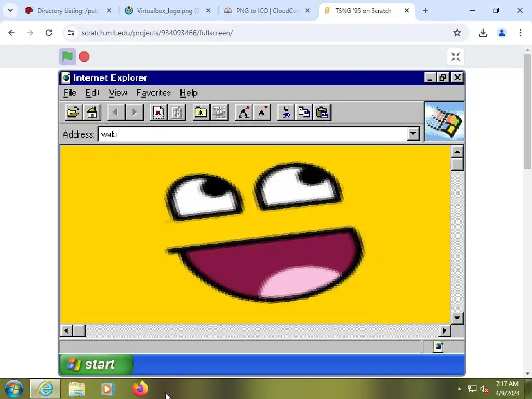Viewport: 532px width, 399px height.
Task: Click the XP-style start button
Action: (x=96, y=365)
